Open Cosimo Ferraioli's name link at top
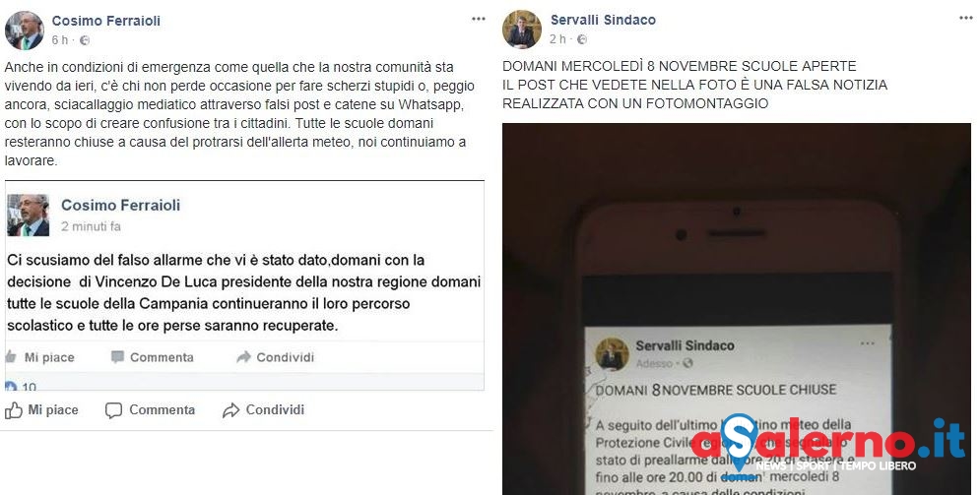 click(x=106, y=21)
